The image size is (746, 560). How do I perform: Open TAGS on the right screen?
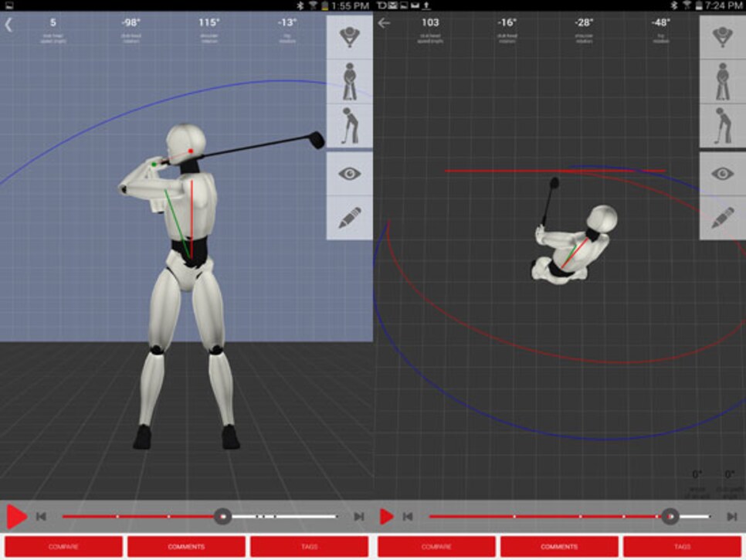pyautogui.click(x=682, y=547)
